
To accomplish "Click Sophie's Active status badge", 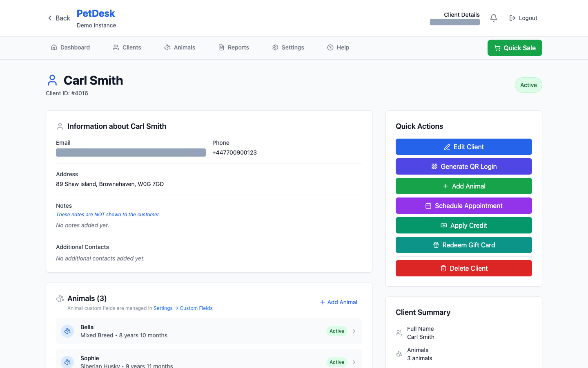I will (x=337, y=362).
